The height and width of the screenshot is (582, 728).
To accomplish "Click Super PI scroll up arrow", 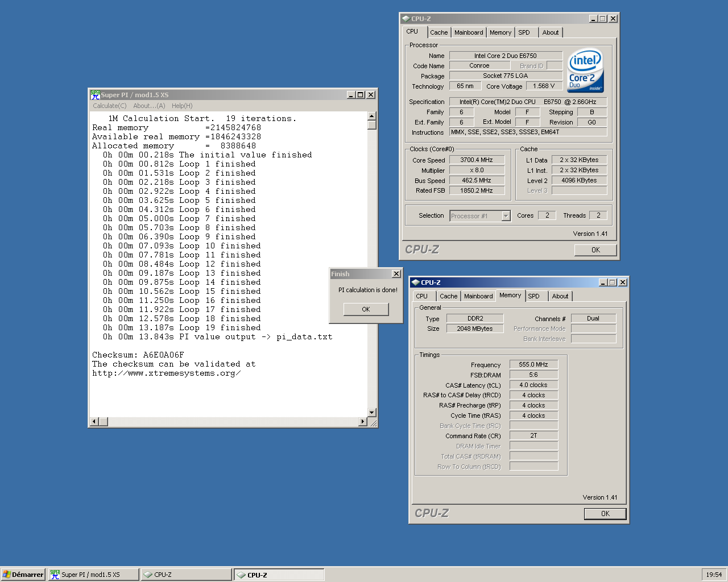I will click(372, 117).
